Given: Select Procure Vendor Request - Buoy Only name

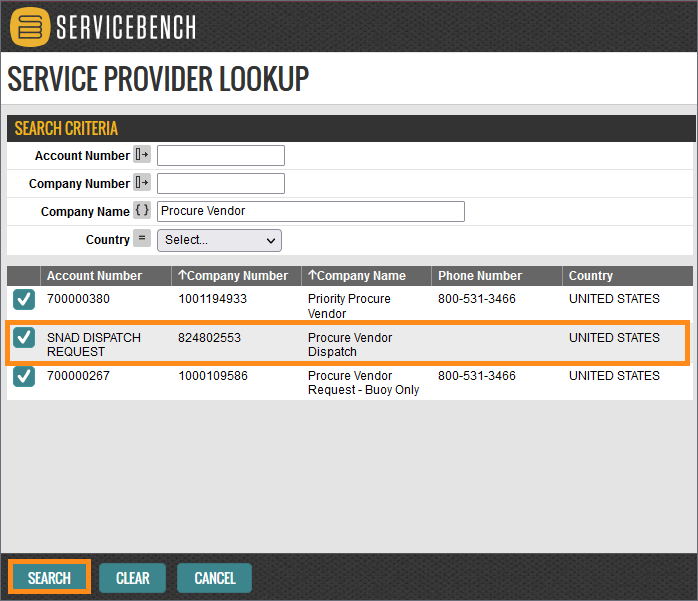Looking at the screenshot, I should [364, 383].
